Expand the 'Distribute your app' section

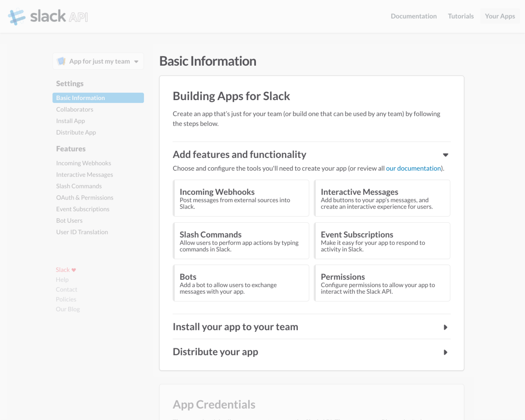(445, 352)
